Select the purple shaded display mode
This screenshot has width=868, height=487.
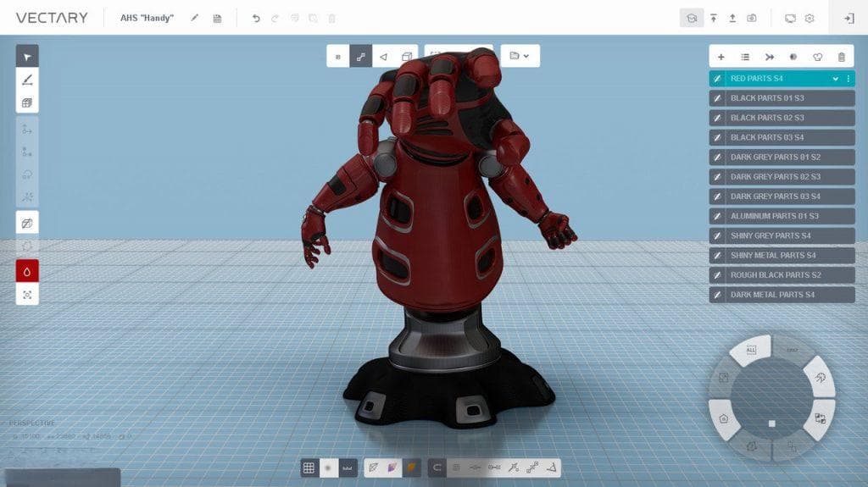392,468
